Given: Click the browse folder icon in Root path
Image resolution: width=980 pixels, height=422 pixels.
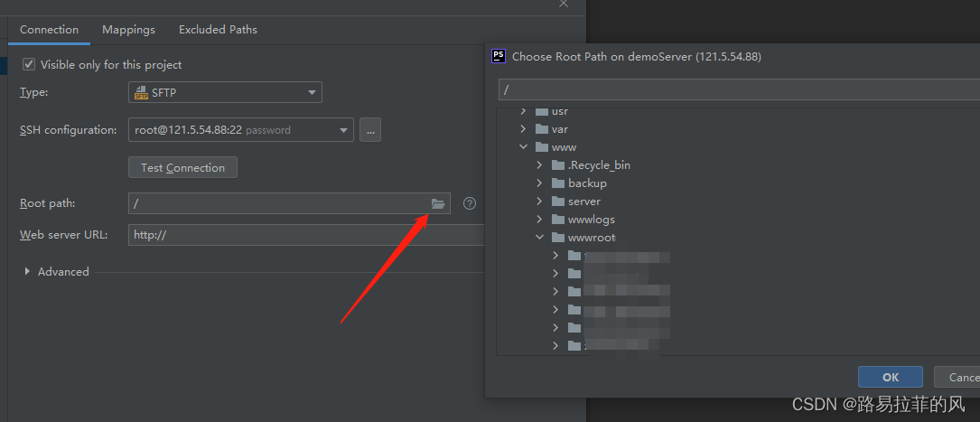Looking at the screenshot, I should [437, 203].
